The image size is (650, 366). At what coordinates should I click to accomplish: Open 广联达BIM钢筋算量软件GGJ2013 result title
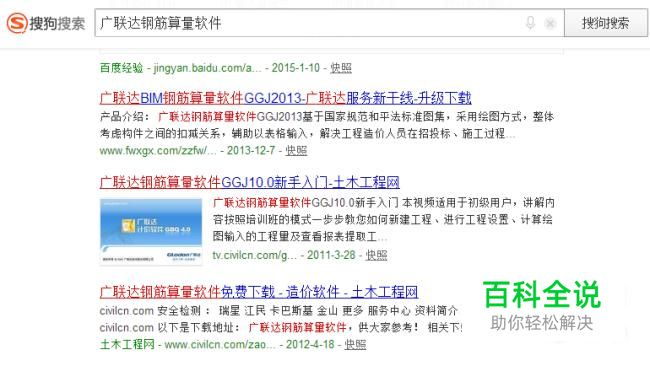pos(286,98)
